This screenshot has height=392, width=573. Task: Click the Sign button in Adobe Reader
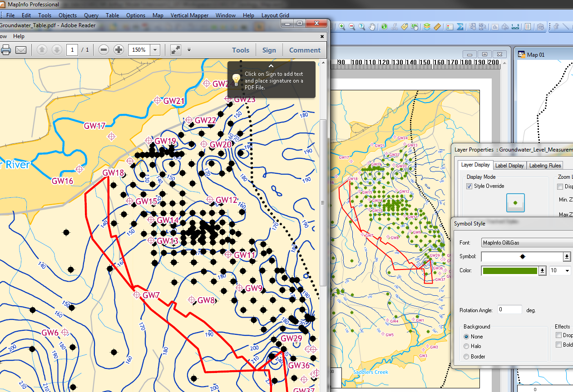269,50
